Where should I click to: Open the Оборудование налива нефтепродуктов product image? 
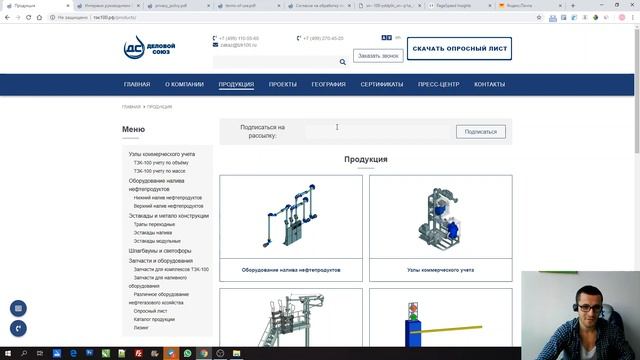[x=291, y=217]
